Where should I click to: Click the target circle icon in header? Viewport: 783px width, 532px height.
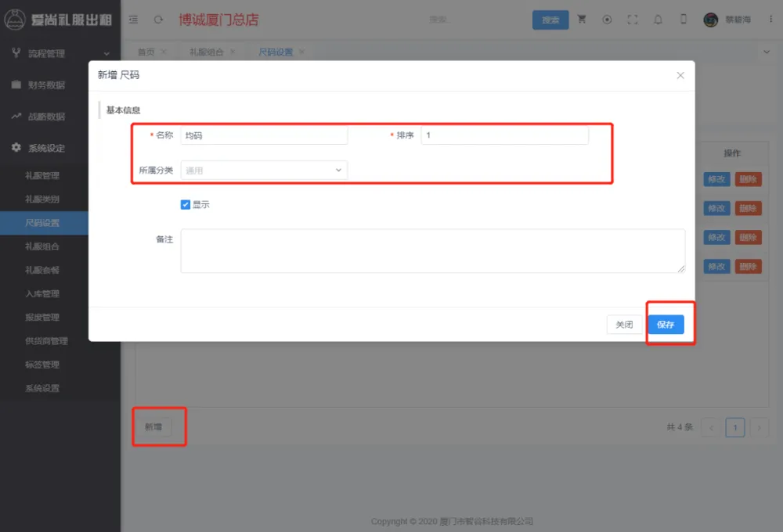pos(607,20)
